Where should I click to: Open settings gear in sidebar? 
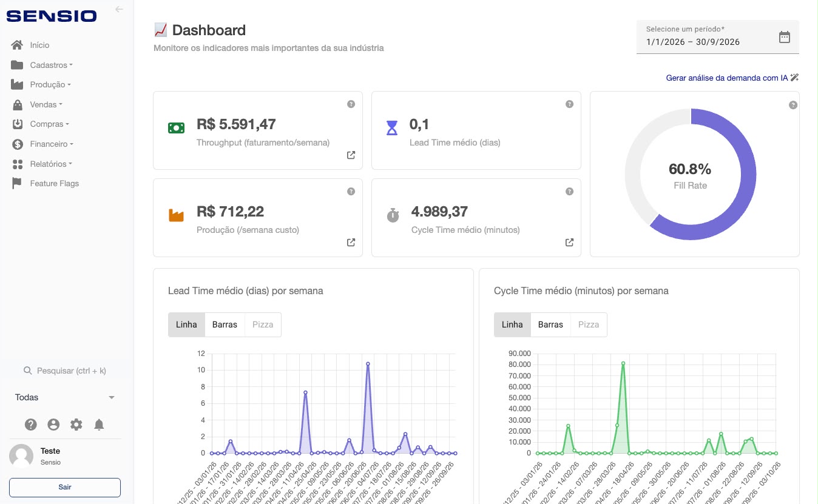(x=76, y=425)
